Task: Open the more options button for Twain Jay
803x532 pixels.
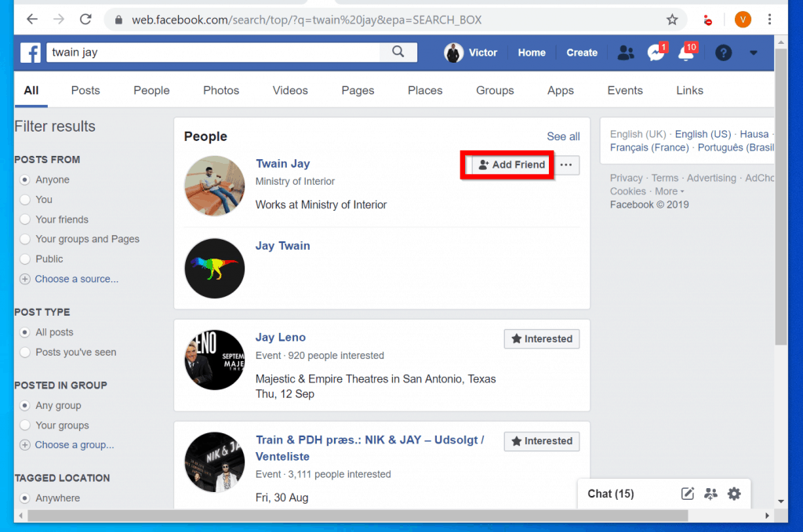Action: (x=566, y=165)
